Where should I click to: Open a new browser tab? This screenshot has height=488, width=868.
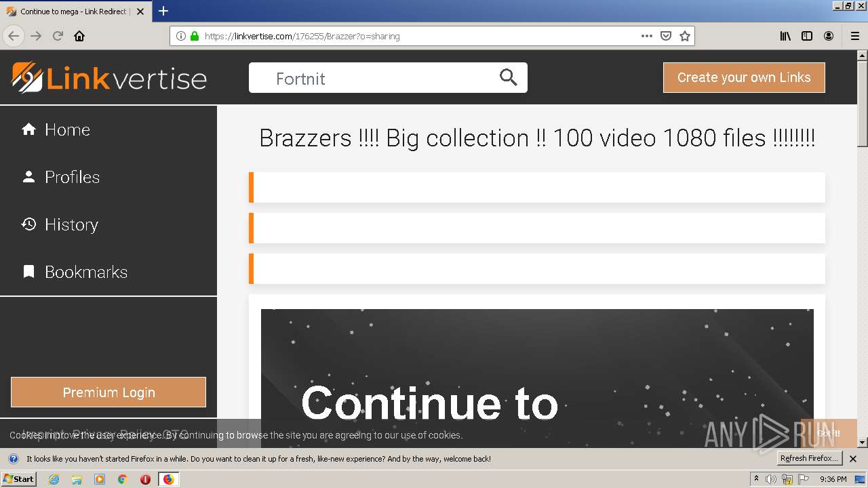click(163, 11)
